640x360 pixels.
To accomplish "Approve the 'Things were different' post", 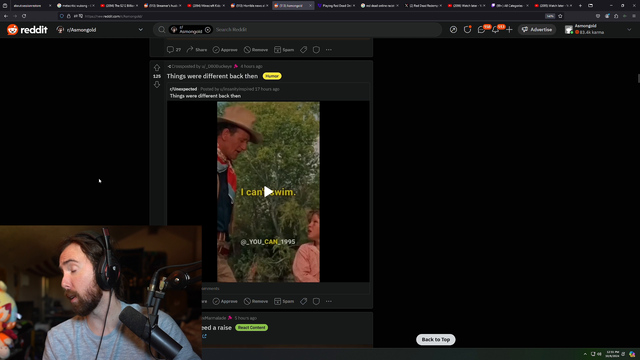I will (x=225, y=302).
